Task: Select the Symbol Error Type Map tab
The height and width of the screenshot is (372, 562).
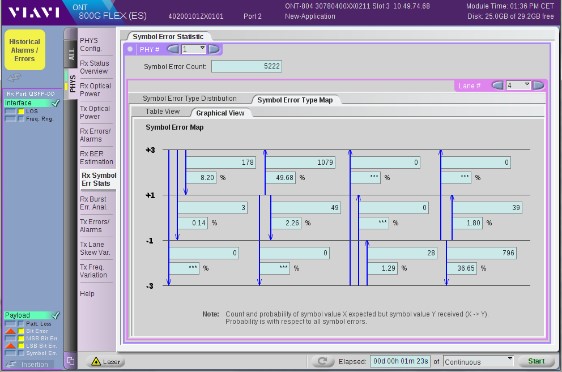Action: click(x=295, y=100)
